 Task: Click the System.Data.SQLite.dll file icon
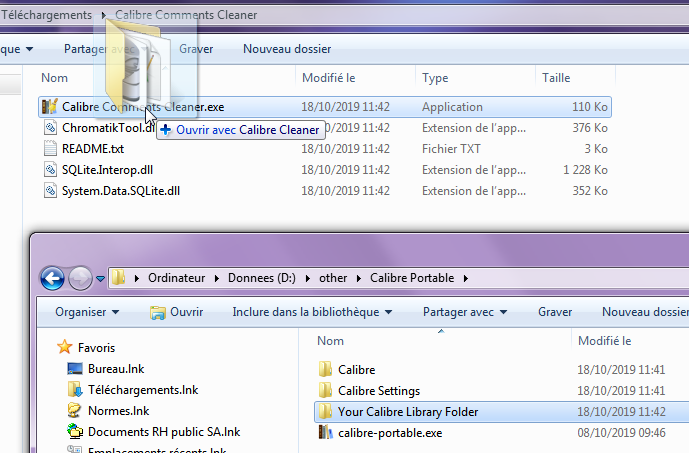[x=50, y=191]
